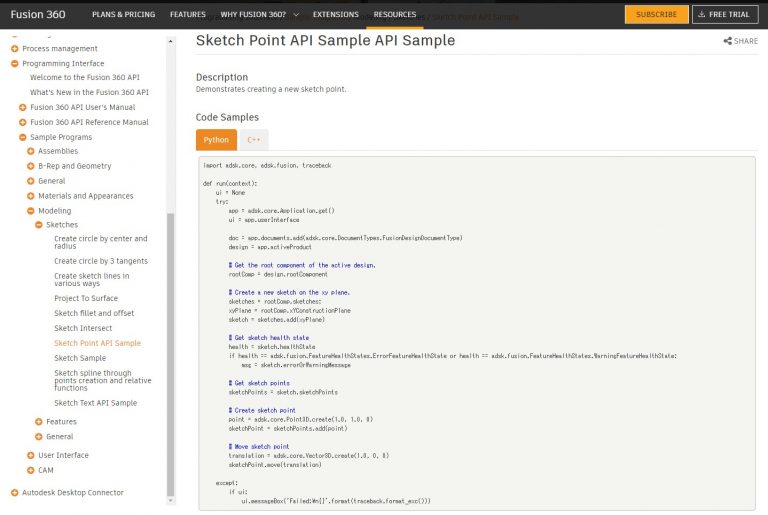Expand the Features tree node
Image resolution: width=768 pixels, height=515 pixels.
point(39,421)
